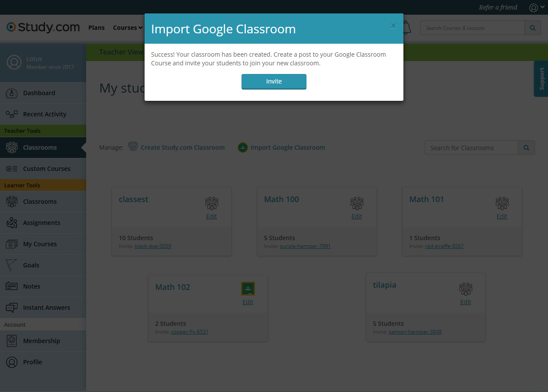Click the Assignments icon in the sidebar
The image size is (548, 392).
click(12, 223)
